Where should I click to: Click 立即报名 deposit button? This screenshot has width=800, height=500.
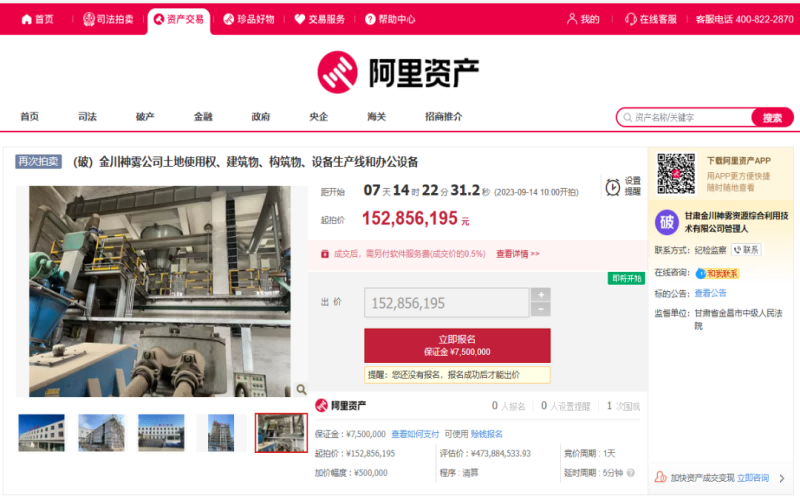(x=457, y=345)
